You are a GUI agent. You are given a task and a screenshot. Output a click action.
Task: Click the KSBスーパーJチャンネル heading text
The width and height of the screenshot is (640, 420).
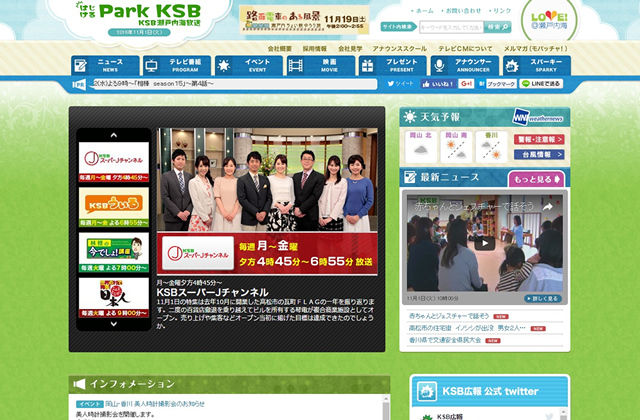(x=213, y=292)
